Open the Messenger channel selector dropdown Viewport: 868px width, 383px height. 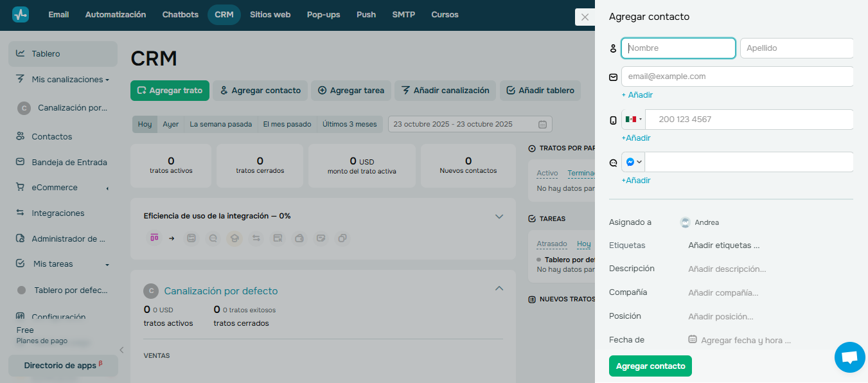coord(632,161)
